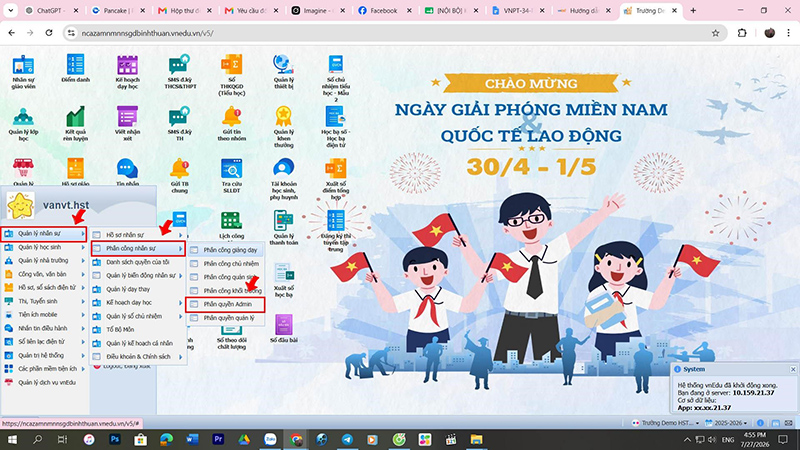The height and width of the screenshot is (450, 800).
Task: Switch to the ChatGPT browser tab
Action: pyautogui.click(x=53, y=10)
